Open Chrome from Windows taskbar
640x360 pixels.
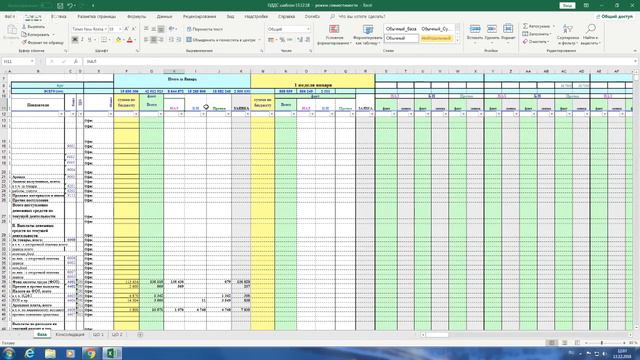[x=91, y=353]
